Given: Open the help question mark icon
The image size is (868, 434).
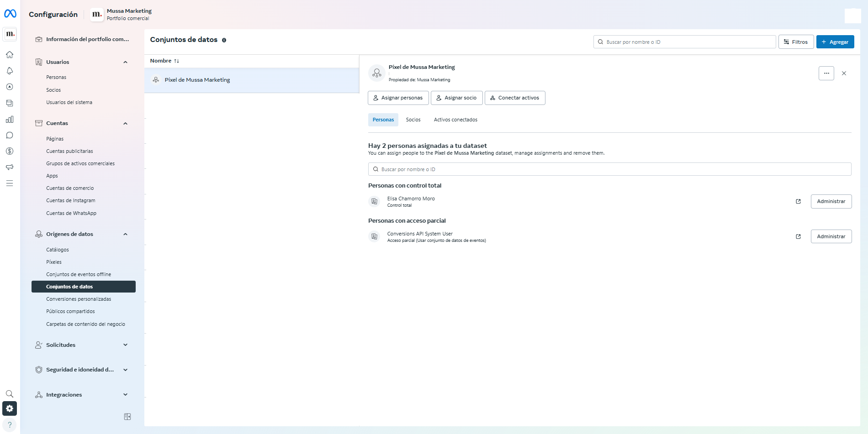Looking at the screenshot, I should click(x=10, y=425).
